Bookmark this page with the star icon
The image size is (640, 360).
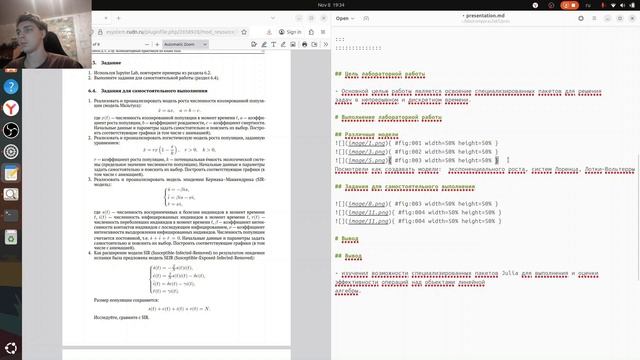pos(244,32)
